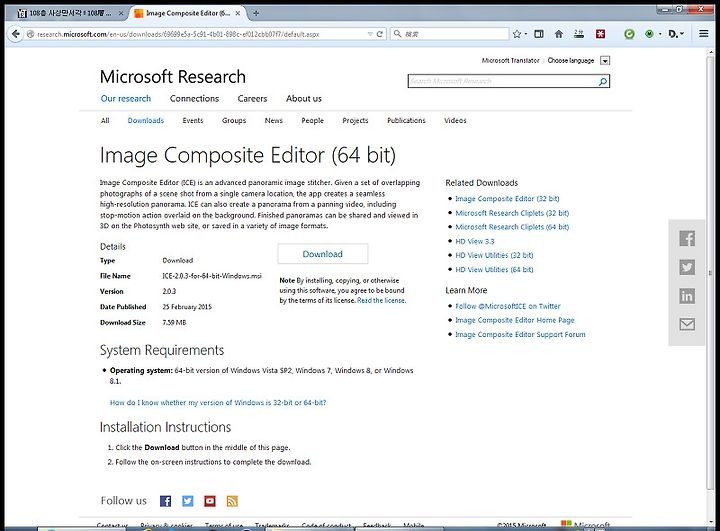Click the red square extension icon
720x531 pixels.
[x=600, y=34]
